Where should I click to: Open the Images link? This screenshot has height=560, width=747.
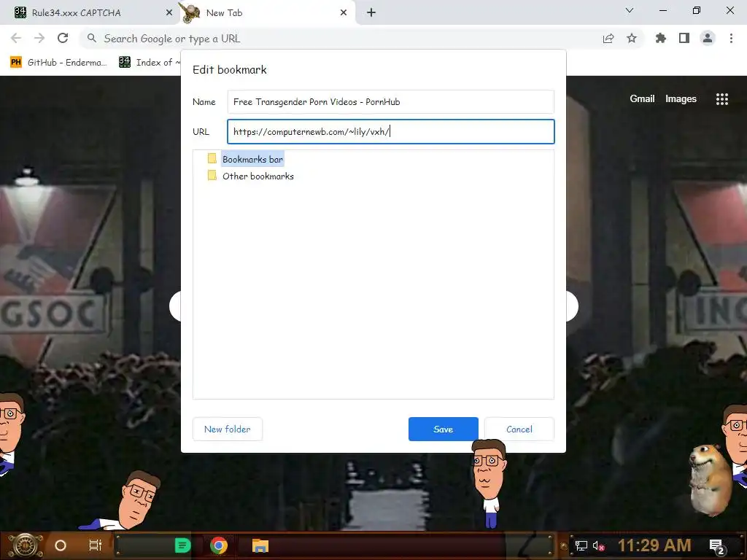coord(681,98)
